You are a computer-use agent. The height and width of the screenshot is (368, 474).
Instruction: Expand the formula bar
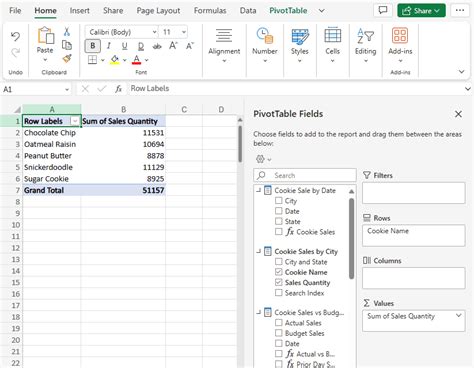[468, 89]
